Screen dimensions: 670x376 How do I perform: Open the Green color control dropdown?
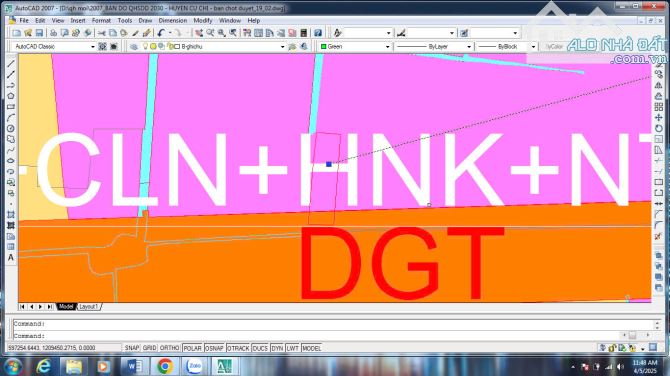(355, 47)
